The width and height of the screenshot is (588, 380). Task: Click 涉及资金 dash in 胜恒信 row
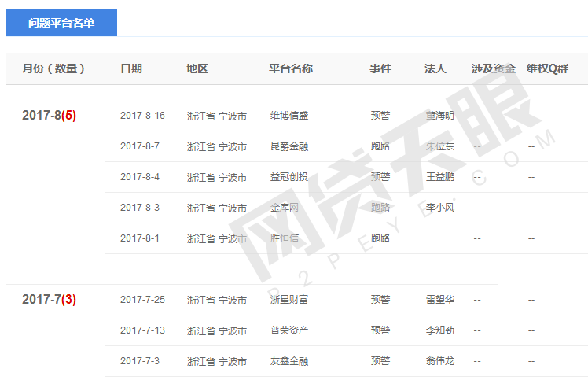477,239
